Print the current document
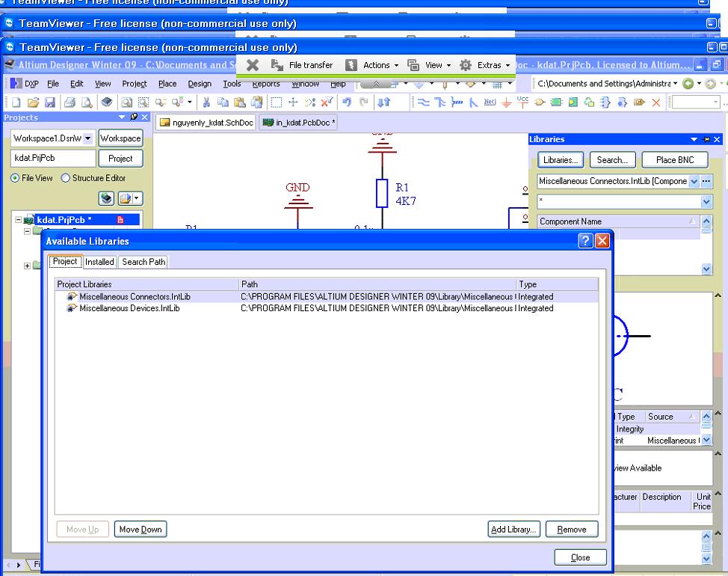Image resolution: width=728 pixels, height=576 pixels. tap(70, 102)
